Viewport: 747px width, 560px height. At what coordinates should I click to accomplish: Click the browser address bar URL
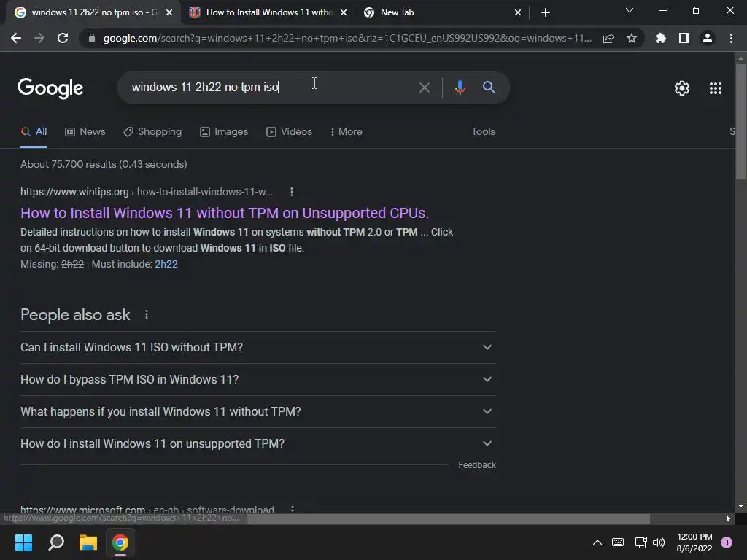[x=347, y=38]
